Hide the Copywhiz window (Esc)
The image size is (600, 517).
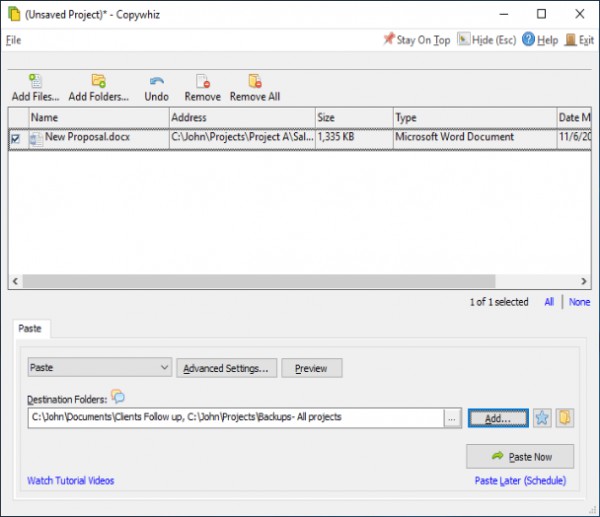coord(487,40)
